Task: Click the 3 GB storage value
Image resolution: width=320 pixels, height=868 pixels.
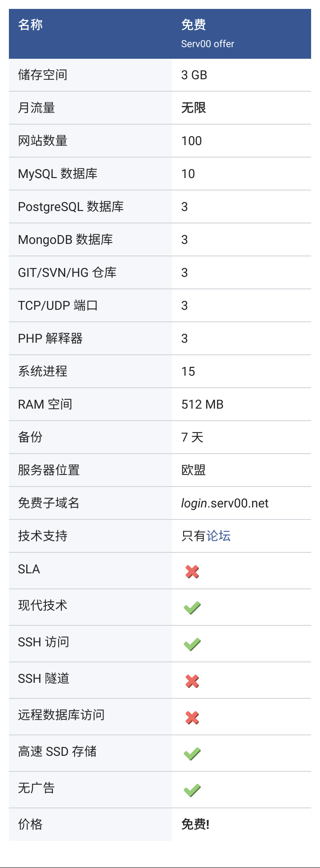Action: 194,75
